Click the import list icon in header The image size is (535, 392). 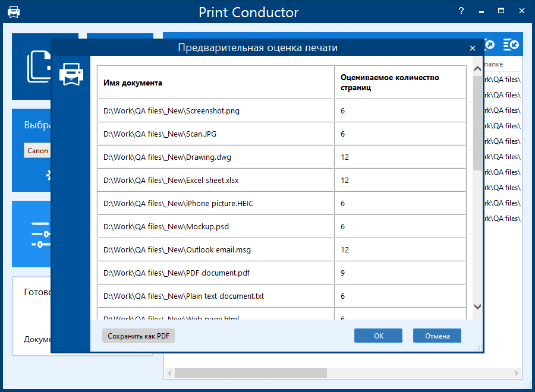point(511,45)
